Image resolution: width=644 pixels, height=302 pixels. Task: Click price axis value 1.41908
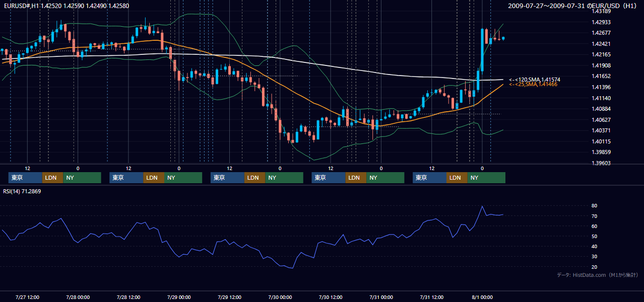coord(601,65)
